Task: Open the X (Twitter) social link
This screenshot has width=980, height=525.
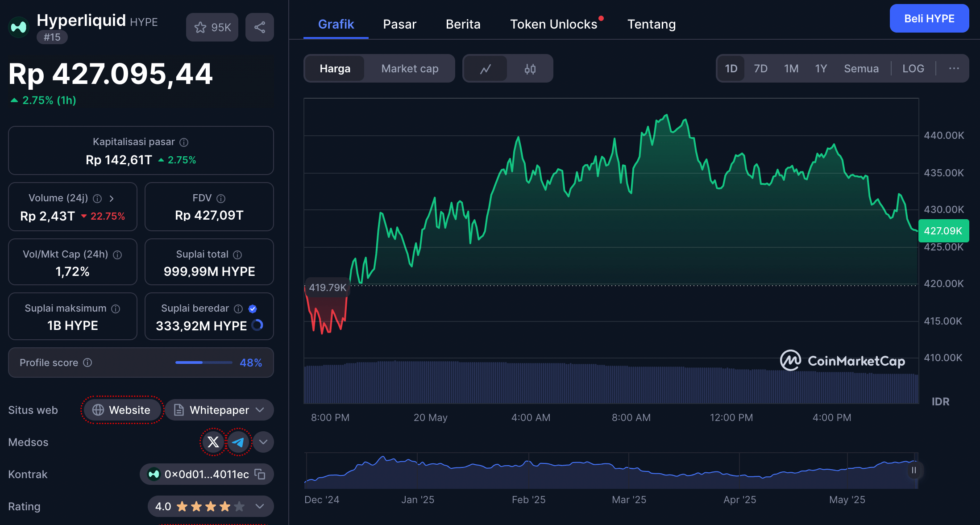Action: [213, 442]
